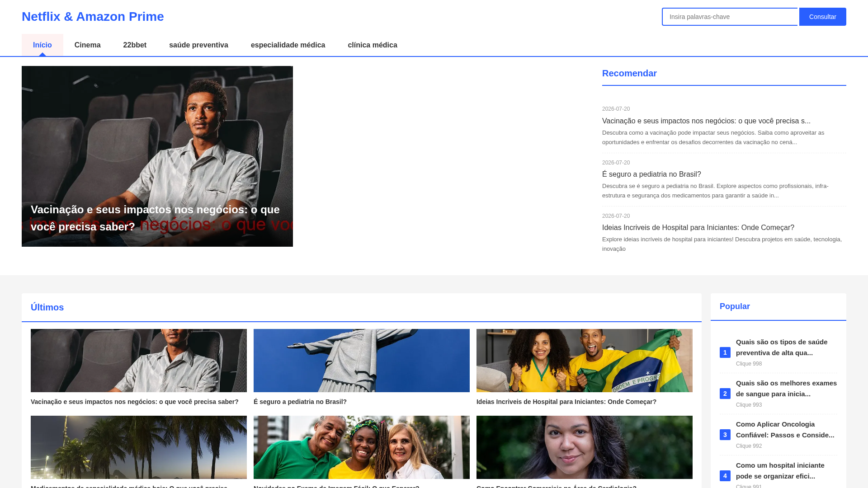868x488 pixels.
Task: Click the description starting Explore ideias incríveis
Action: (722, 244)
